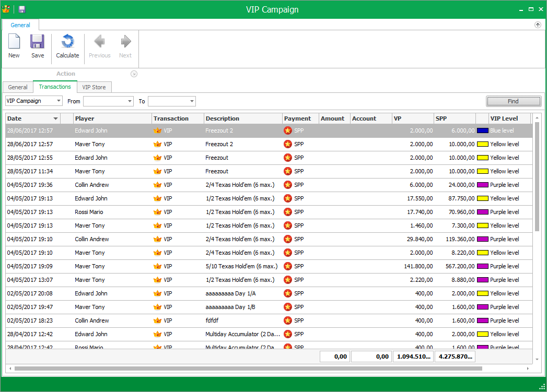Image resolution: width=547 pixels, height=392 pixels.
Task: Click the New document icon
Action: (x=14, y=42)
